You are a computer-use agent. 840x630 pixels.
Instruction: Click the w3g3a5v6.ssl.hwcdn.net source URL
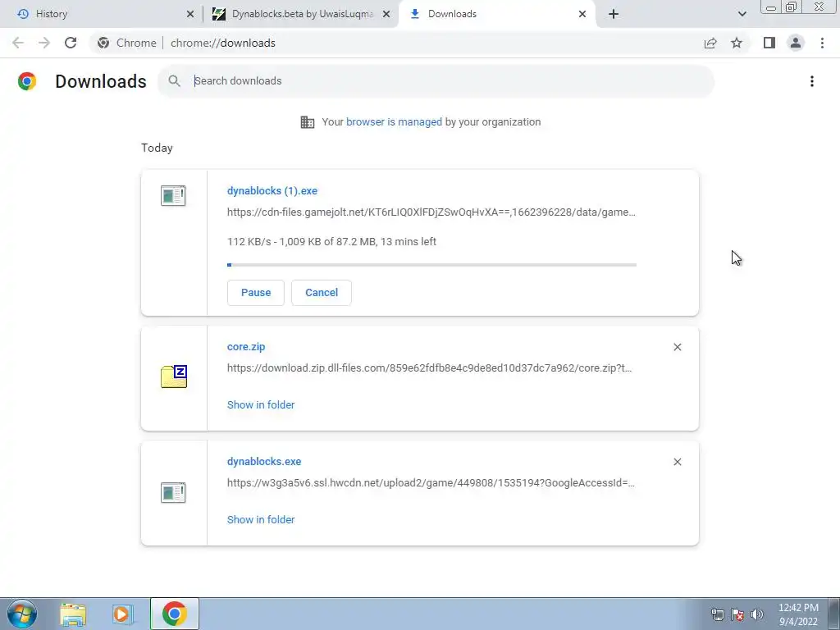tap(431, 482)
